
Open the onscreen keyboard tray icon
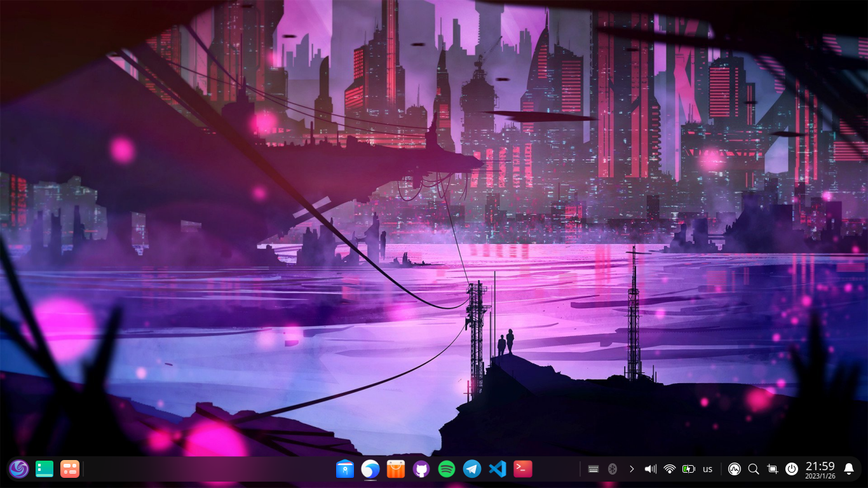[x=593, y=469]
